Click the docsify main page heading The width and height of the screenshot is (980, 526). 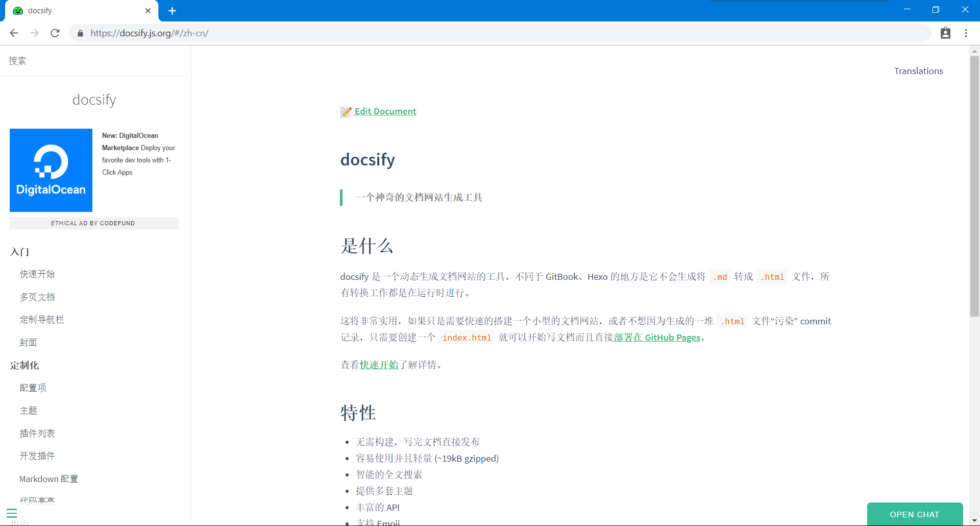point(367,160)
